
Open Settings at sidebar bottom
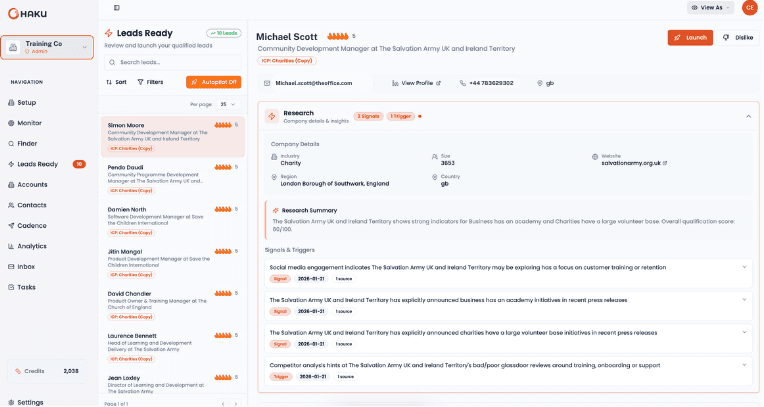[x=30, y=402]
